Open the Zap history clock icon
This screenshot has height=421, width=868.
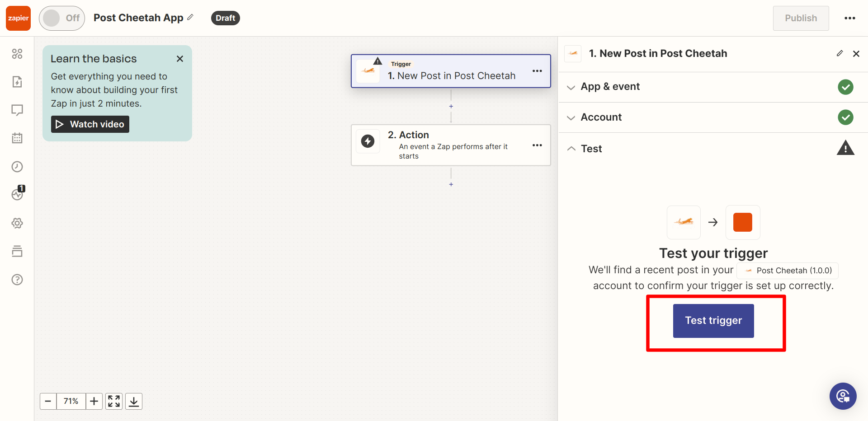[x=17, y=167]
